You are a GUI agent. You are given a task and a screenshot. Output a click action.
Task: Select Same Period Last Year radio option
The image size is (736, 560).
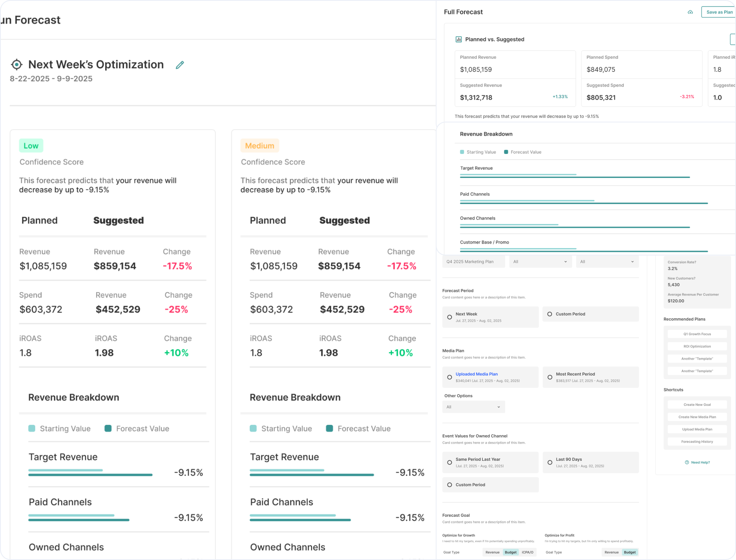point(450,462)
